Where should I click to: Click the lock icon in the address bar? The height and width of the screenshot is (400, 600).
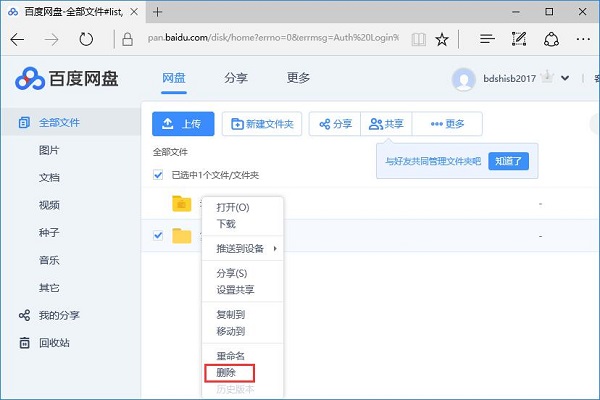pyautogui.click(x=127, y=39)
